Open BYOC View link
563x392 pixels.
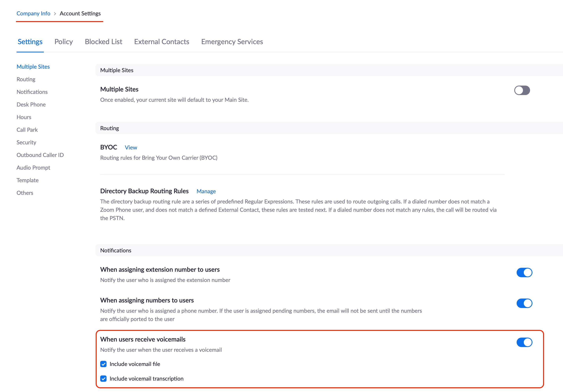pyautogui.click(x=131, y=147)
